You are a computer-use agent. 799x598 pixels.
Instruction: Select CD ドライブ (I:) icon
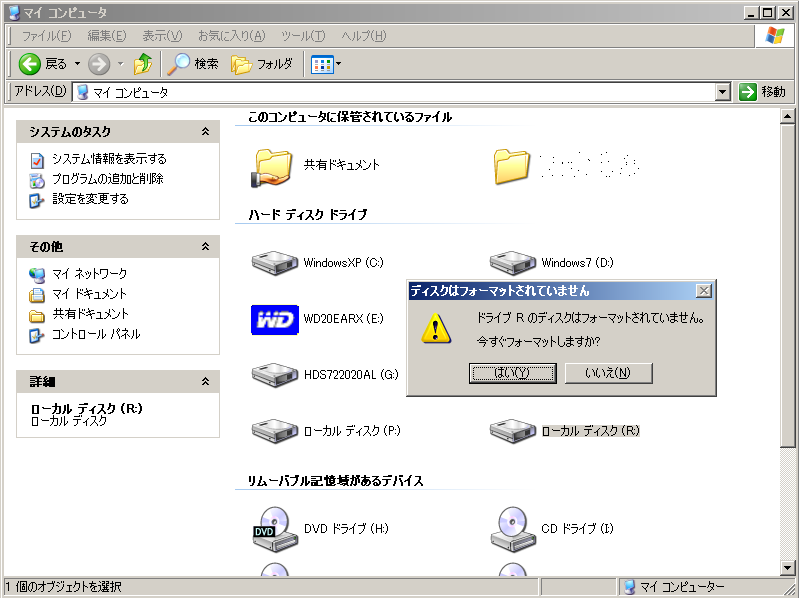(x=513, y=529)
